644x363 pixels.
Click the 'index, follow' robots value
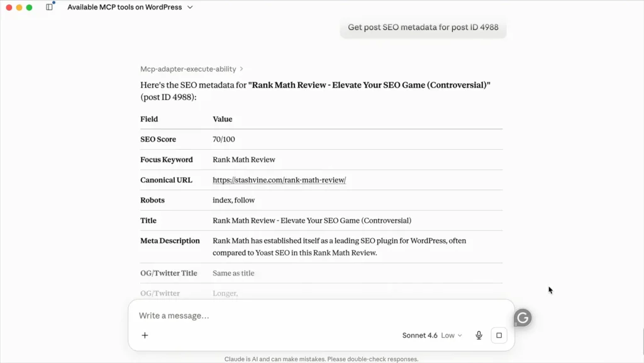pyautogui.click(x=234, y=200)
